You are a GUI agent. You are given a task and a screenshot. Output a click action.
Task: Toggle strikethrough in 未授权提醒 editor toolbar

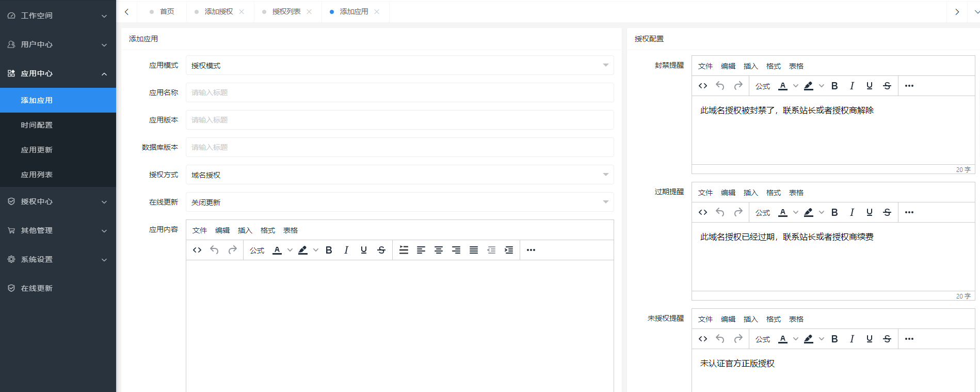(x=887, y=339)
